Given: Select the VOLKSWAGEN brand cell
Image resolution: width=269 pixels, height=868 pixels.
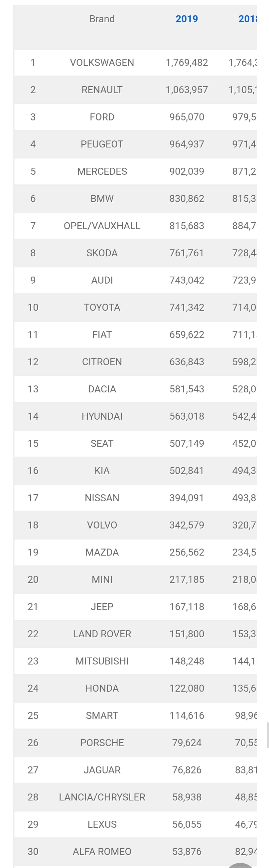Looking at the screenshot, I should pos(102,63).
